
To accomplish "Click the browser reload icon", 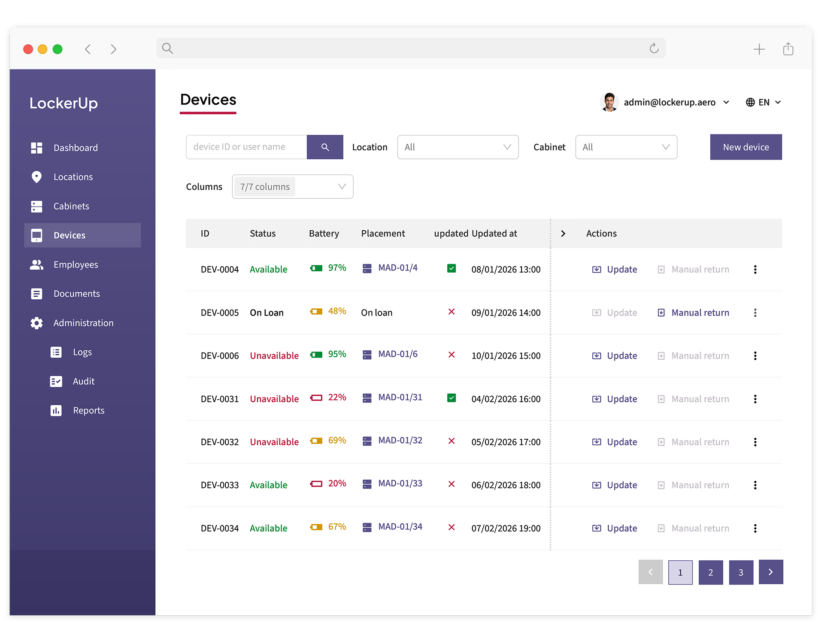I will 654,48.
